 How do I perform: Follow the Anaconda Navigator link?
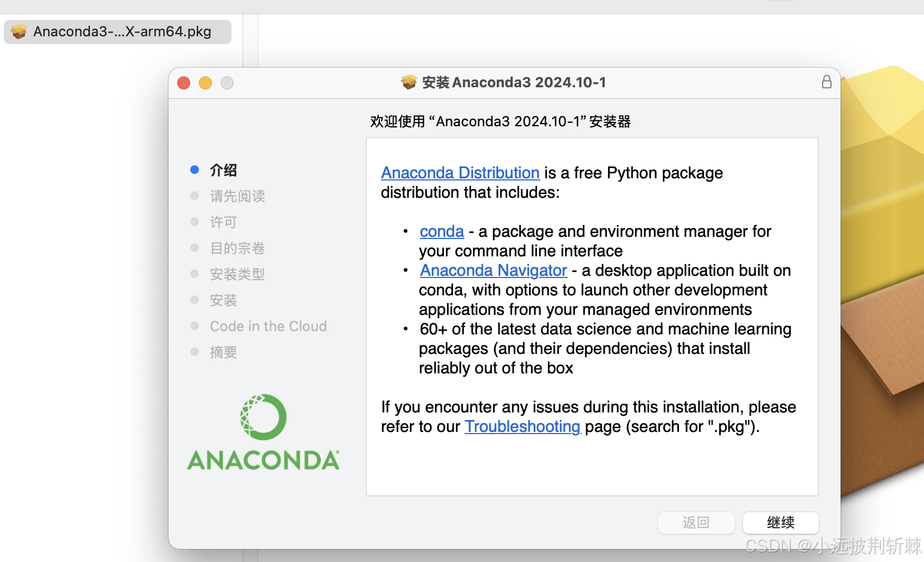(493, 270)
